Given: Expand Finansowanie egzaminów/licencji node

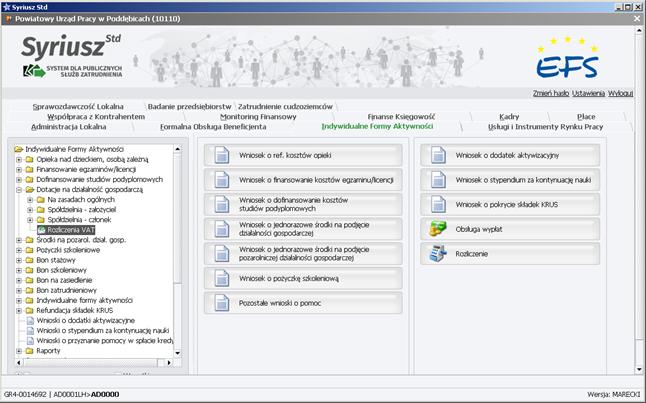Looking at the screenshot, I should (x=19, y=169).
